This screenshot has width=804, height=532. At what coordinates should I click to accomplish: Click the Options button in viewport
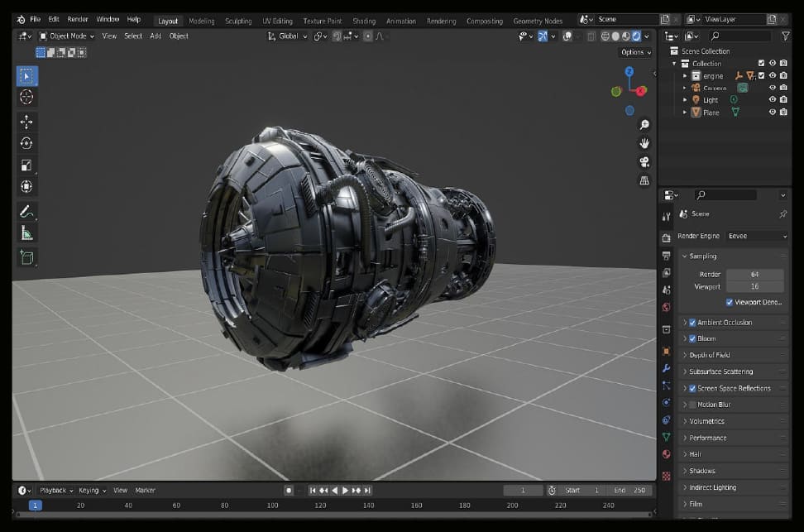point(635,52)
